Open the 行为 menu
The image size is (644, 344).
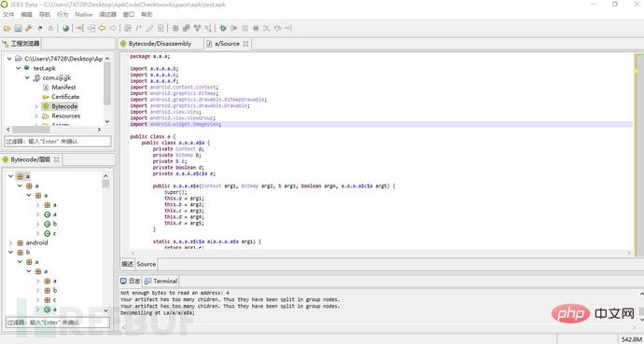tap(63, 14)
